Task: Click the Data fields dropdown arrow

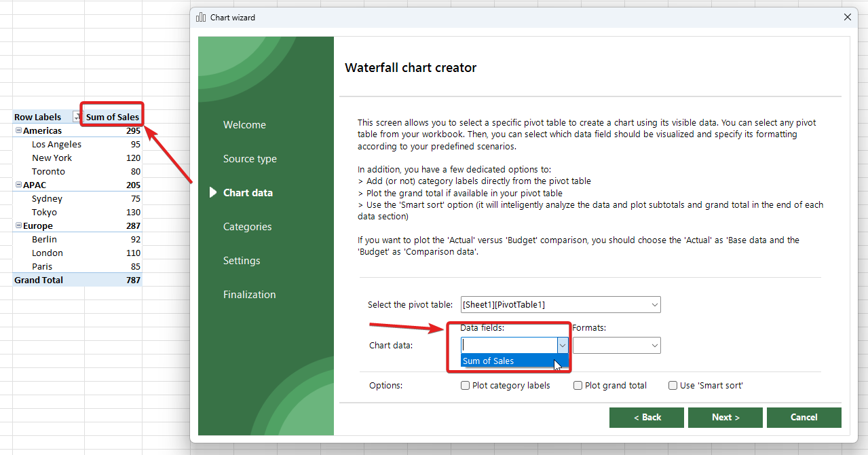Action: click(x=562, y=346)
